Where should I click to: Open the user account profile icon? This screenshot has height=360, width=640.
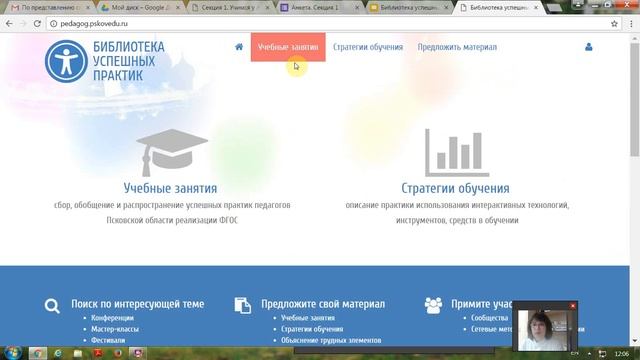(x=589, y=47)
